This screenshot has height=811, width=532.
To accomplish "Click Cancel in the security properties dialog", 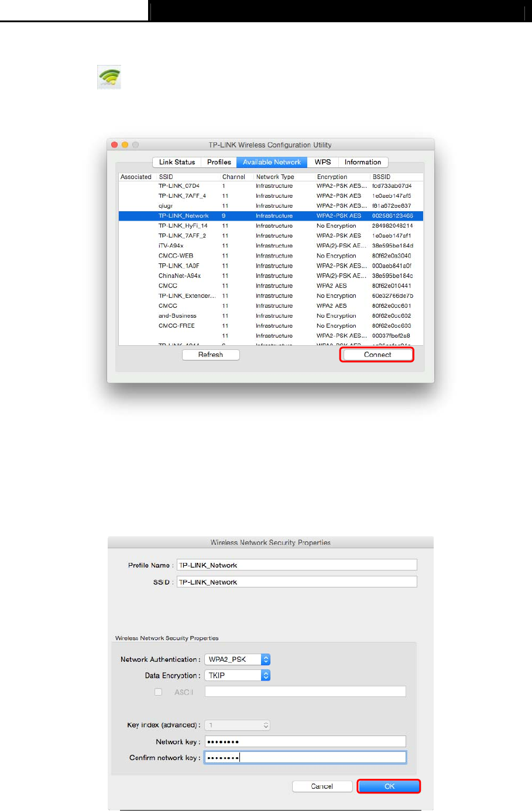I will coord(322,786).
